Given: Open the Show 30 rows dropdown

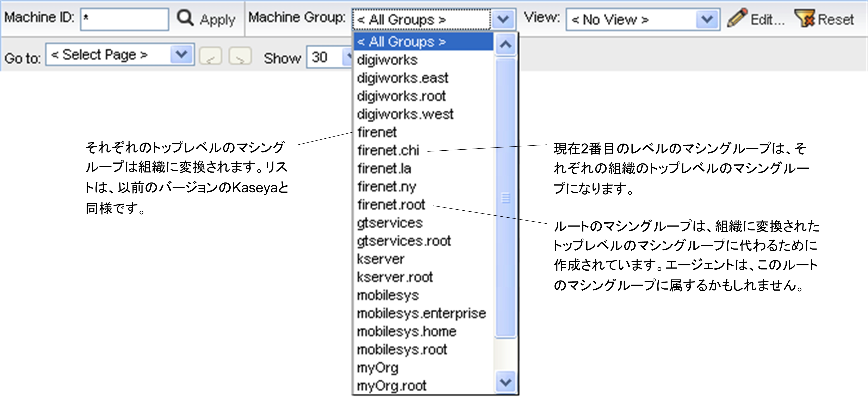Looking at the screenshot, I should pyautogui.click(x=329, y=57).
